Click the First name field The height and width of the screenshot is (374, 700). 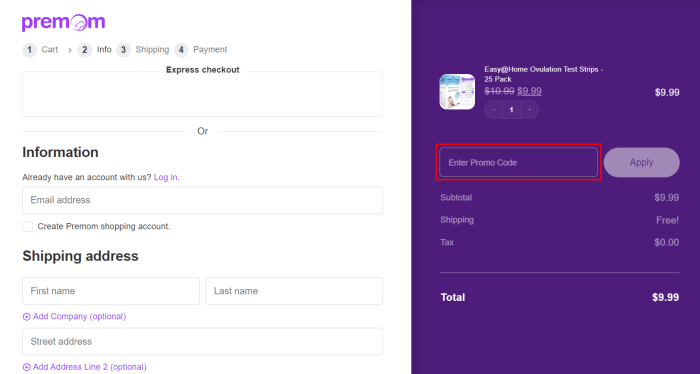111,291
